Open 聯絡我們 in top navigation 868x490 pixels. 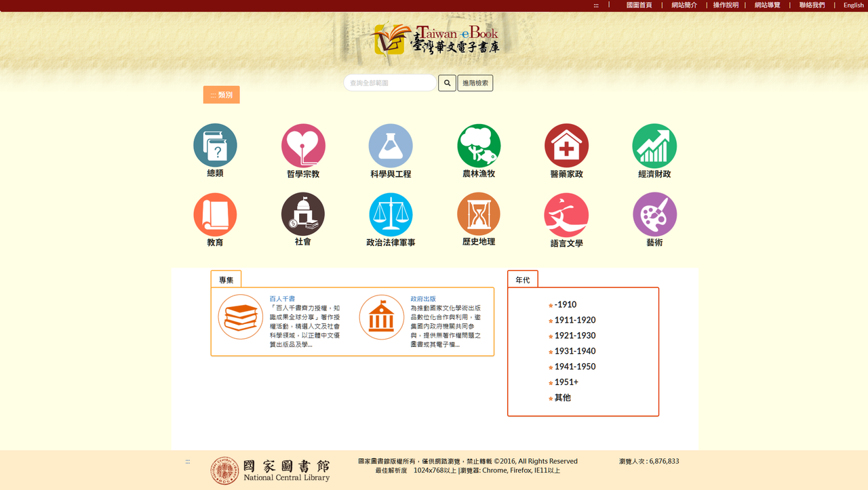(812, 5)
